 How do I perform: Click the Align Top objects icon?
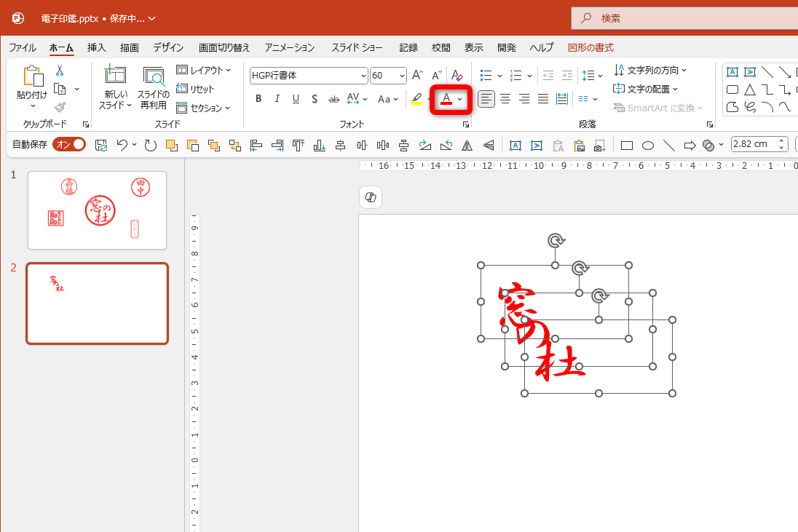point(299,146)
